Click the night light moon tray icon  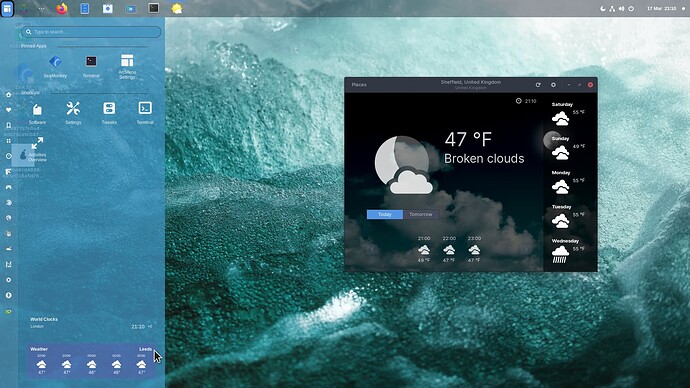coord(603,8)
